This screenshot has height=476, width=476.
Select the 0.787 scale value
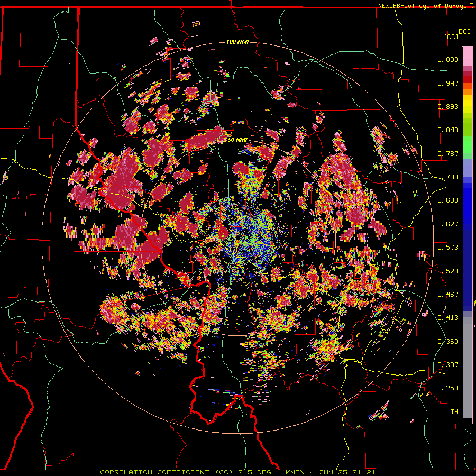448,153
